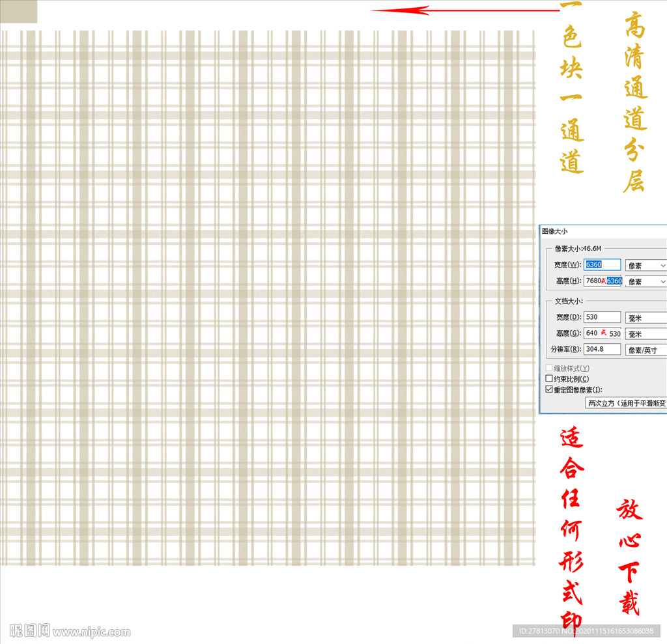Open the document height 毫米 unit dropdown
Viewport: 667px width, 644px height.
646,334
